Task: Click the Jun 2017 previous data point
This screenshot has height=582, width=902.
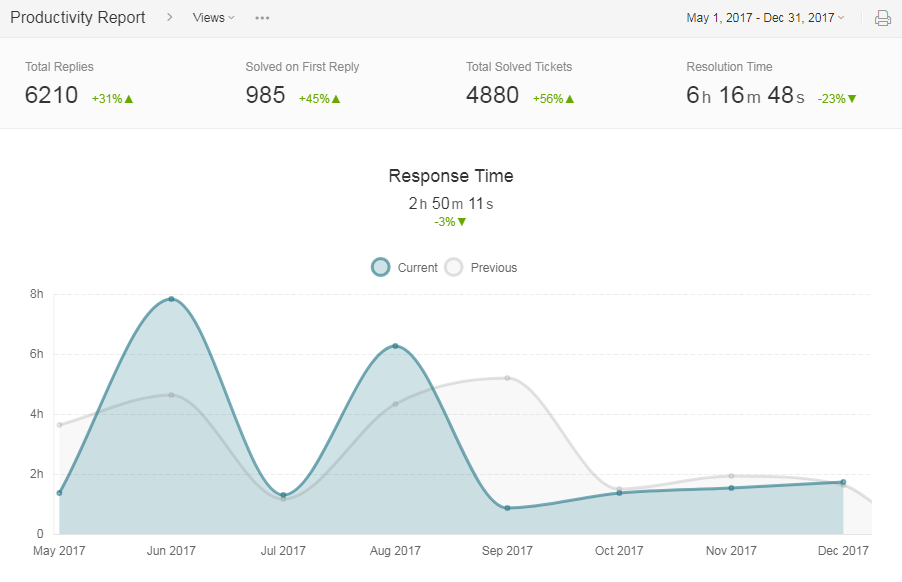Action: click(171, 395)
